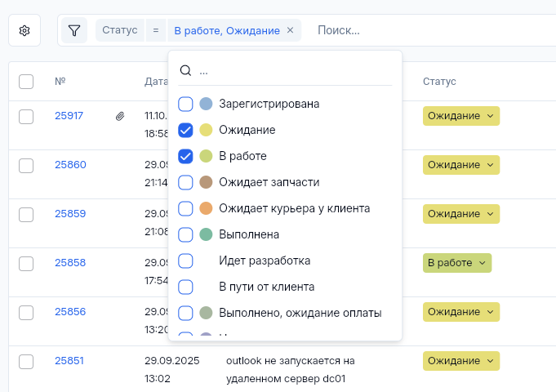Tick the Ожидает запчасти checkbox
The height and width of the screenshot is (392, 556).
coord(185,182)
